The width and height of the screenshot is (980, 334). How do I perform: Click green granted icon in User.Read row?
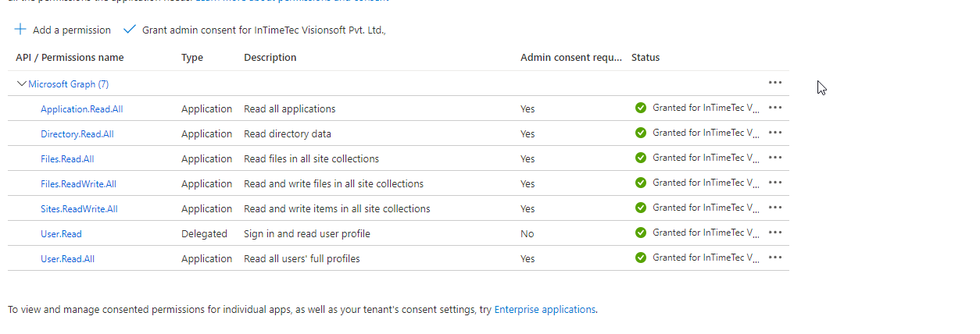tap(641, 233)
